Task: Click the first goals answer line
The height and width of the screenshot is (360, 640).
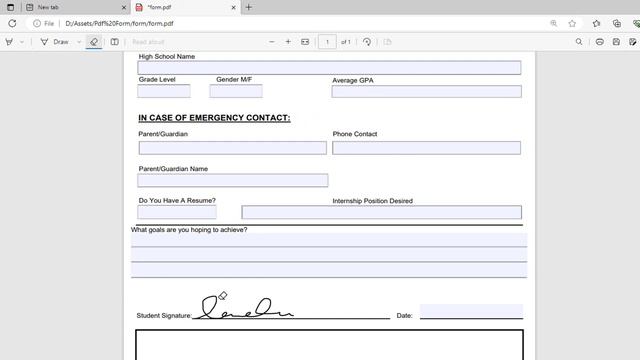Action: point(329,240)
